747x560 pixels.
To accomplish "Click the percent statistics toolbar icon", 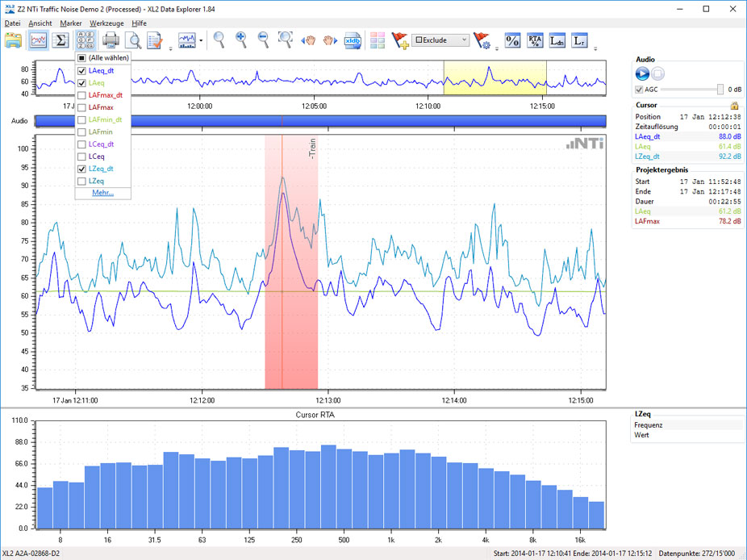I will [x=512, y=40].
